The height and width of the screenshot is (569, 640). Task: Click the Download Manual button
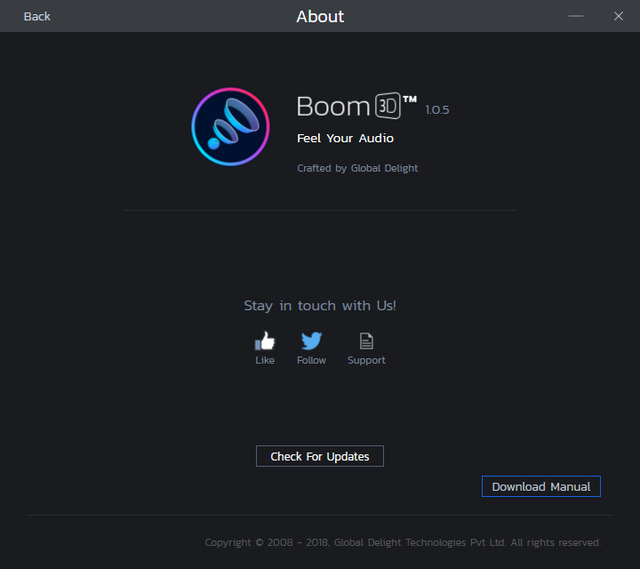541,487
